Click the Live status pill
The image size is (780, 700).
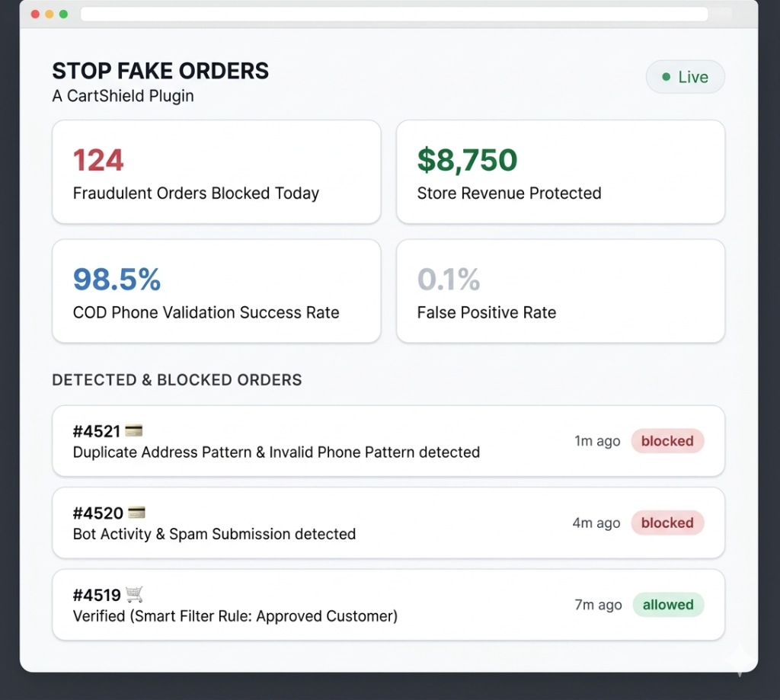coord(685,77)
